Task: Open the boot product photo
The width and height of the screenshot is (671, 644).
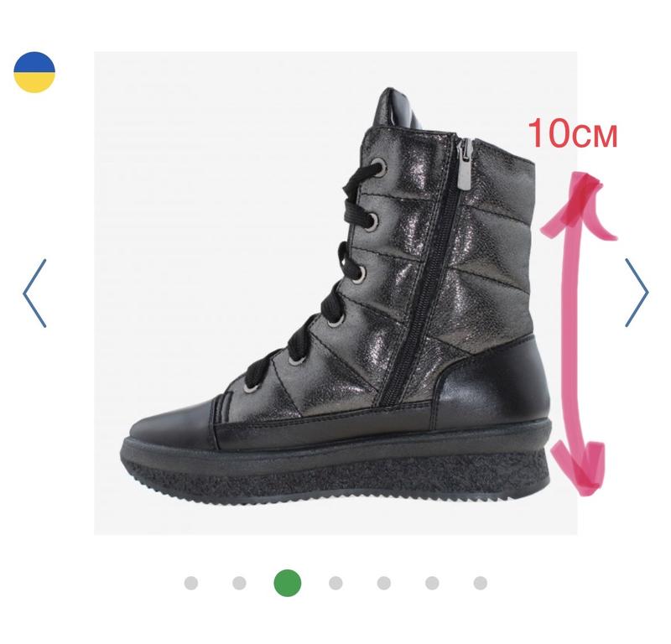Action: [335, 293]
